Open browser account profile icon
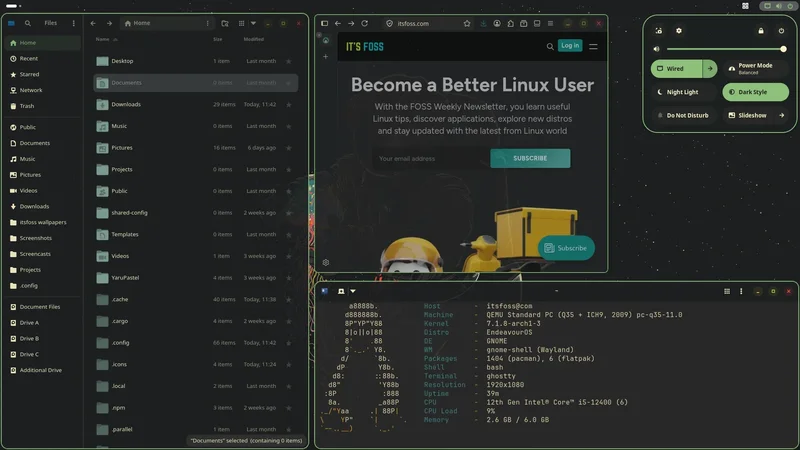800x450 pixels. click(497, 23)
